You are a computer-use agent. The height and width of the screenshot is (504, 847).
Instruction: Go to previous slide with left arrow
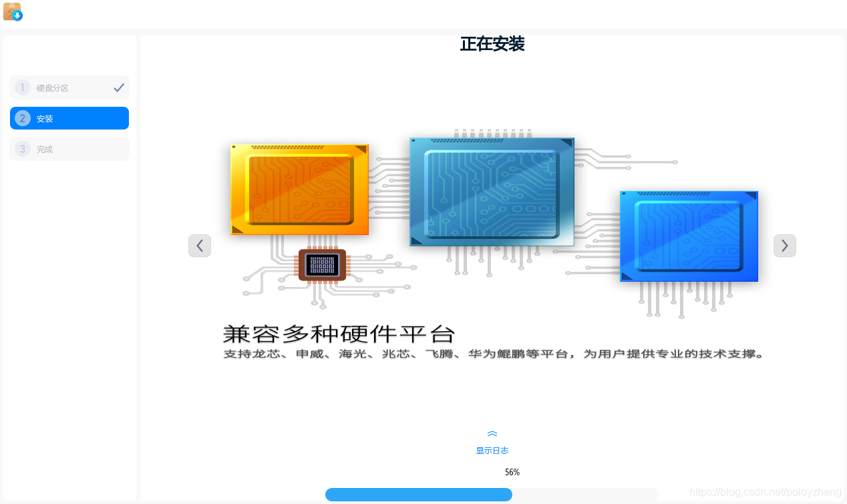200,246
